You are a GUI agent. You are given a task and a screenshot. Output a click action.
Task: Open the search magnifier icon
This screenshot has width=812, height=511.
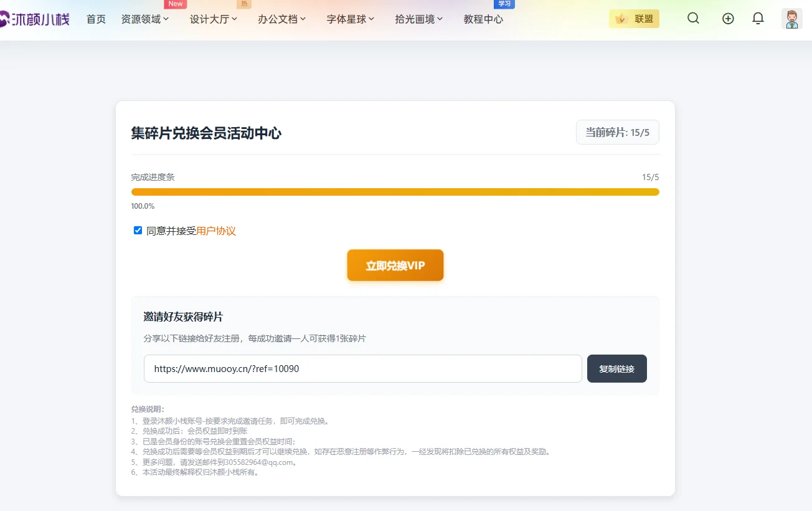point(693,19)
